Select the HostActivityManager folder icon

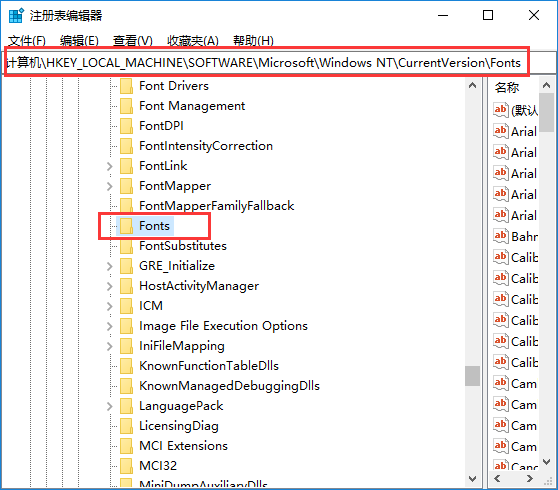tap(126, 286)
